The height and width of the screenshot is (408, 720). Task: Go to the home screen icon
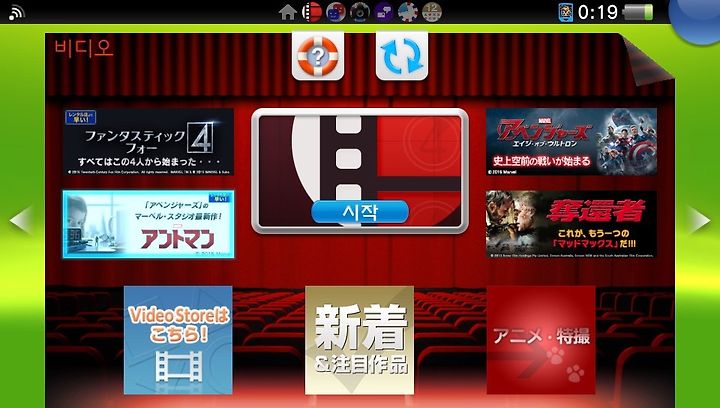tap(287, 12)
